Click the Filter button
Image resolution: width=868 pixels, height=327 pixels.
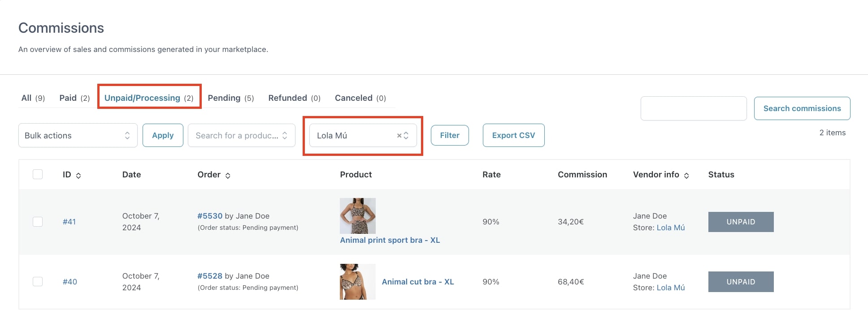tap(450, 135)
